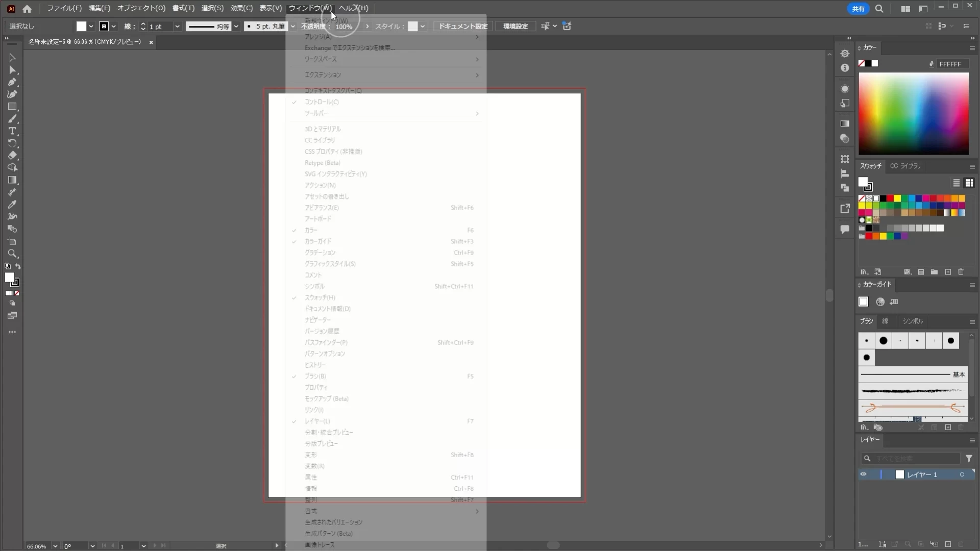Select the Rotate tool
Viewport: 980px width, 551px height.
click(x=12, y=143)
